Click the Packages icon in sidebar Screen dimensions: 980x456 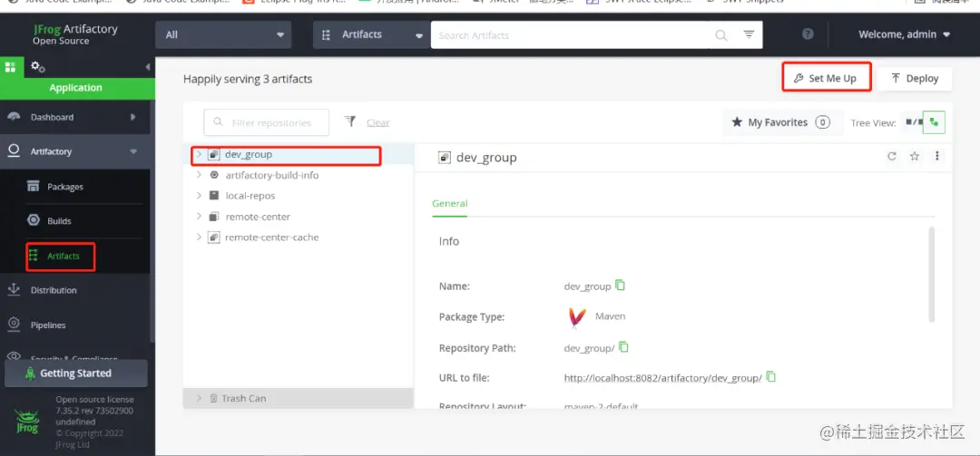[x=34, y=186]
